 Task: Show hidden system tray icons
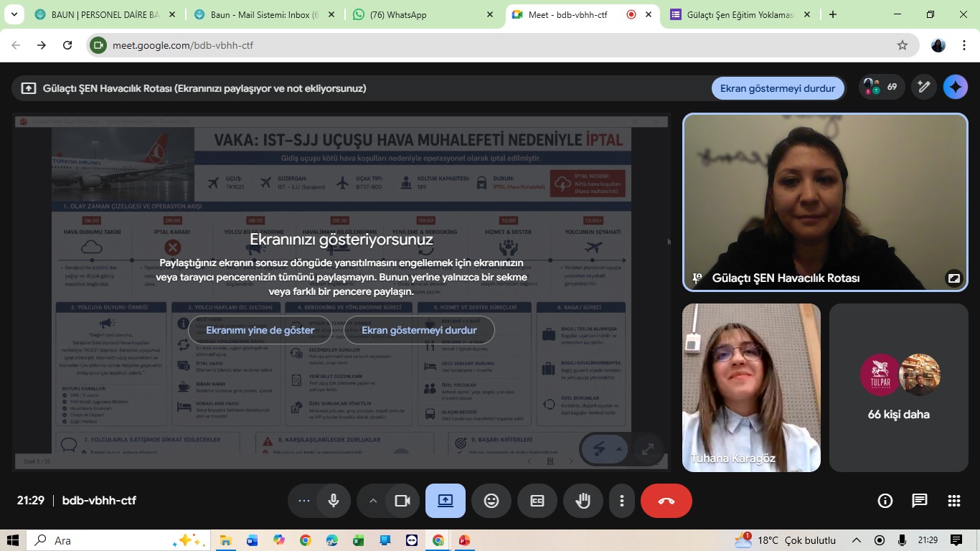pos(857,540)
